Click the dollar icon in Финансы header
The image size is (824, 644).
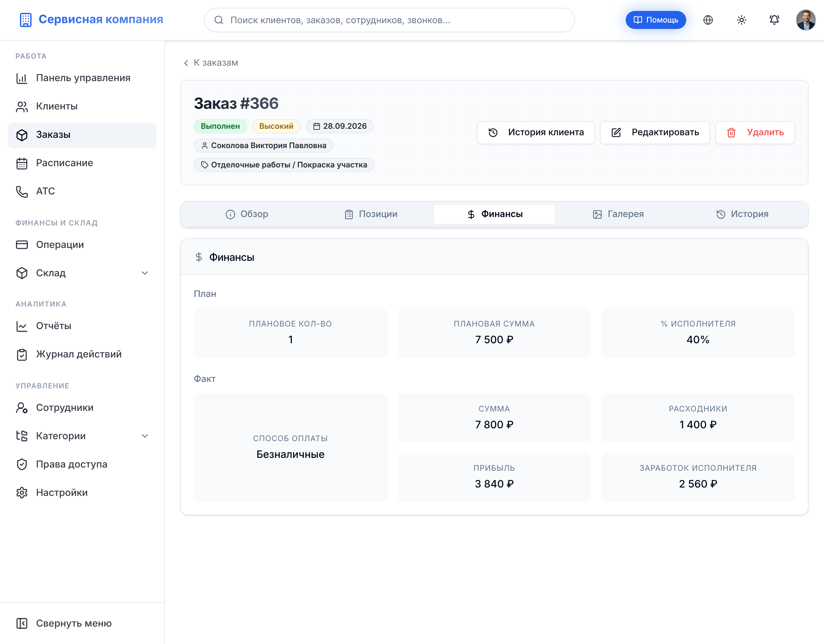click(x=199, y=258)
